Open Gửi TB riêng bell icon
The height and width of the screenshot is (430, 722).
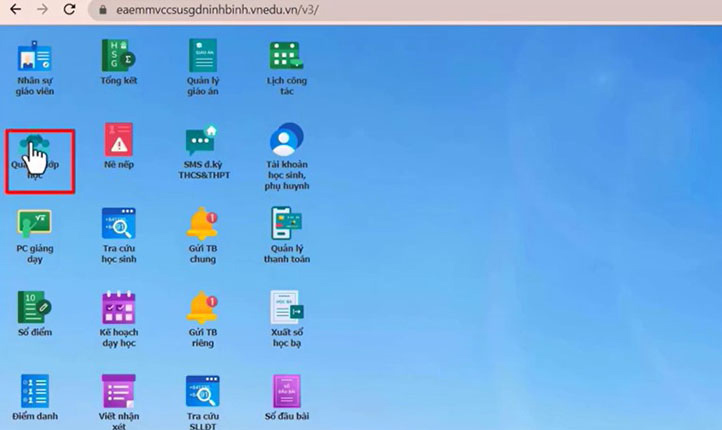point(202,307)
